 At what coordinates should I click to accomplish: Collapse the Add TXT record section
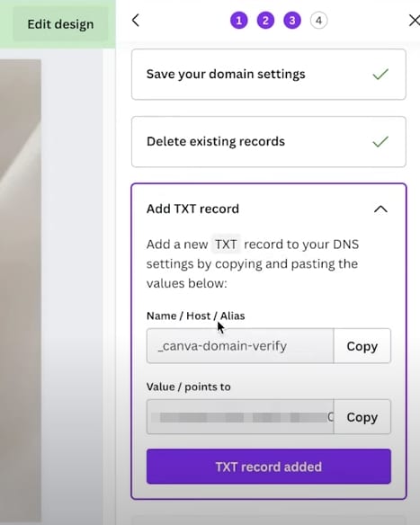tap(380, 209)
